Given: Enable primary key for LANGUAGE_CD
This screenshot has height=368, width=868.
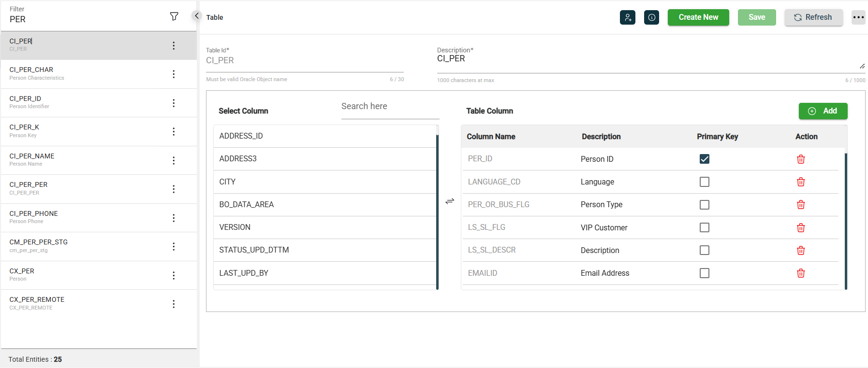Looking at the screenshot, I should [704, 182].
